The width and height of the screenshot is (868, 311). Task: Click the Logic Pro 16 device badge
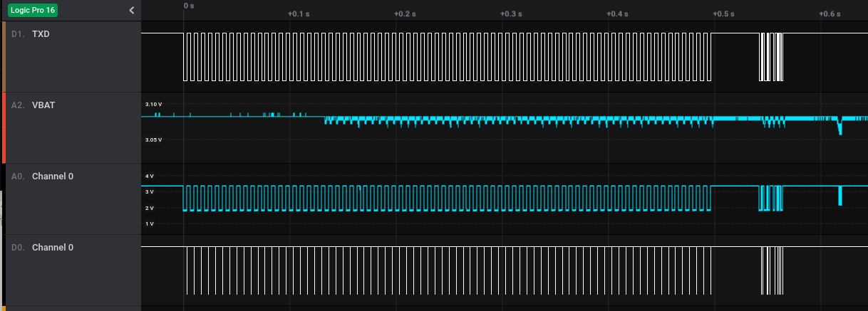[33, 10]
